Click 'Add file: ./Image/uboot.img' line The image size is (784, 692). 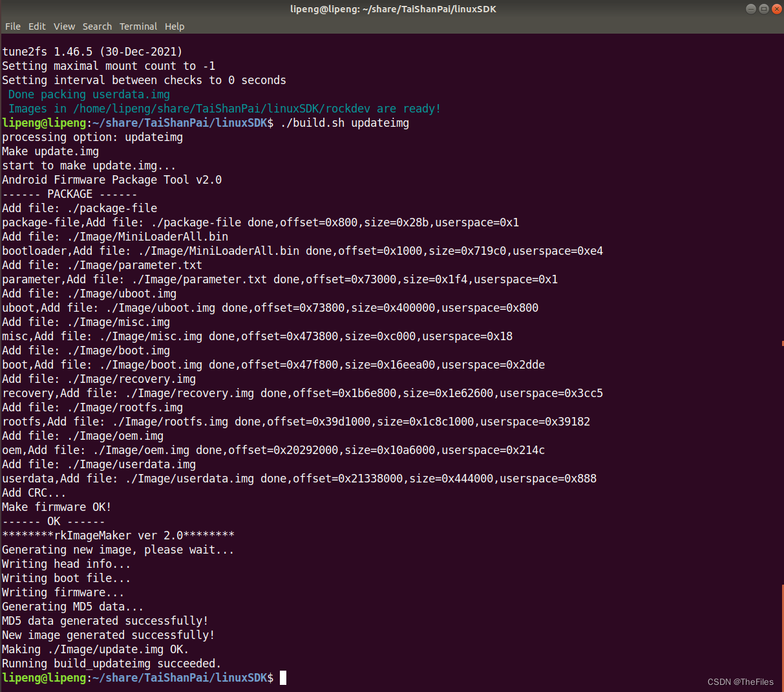[89, 294]
